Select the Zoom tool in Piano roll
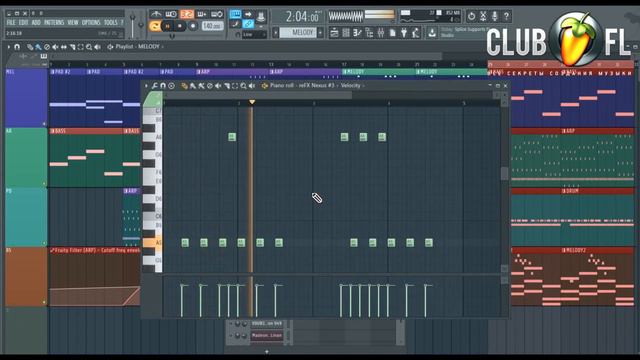 coord(244,86)
